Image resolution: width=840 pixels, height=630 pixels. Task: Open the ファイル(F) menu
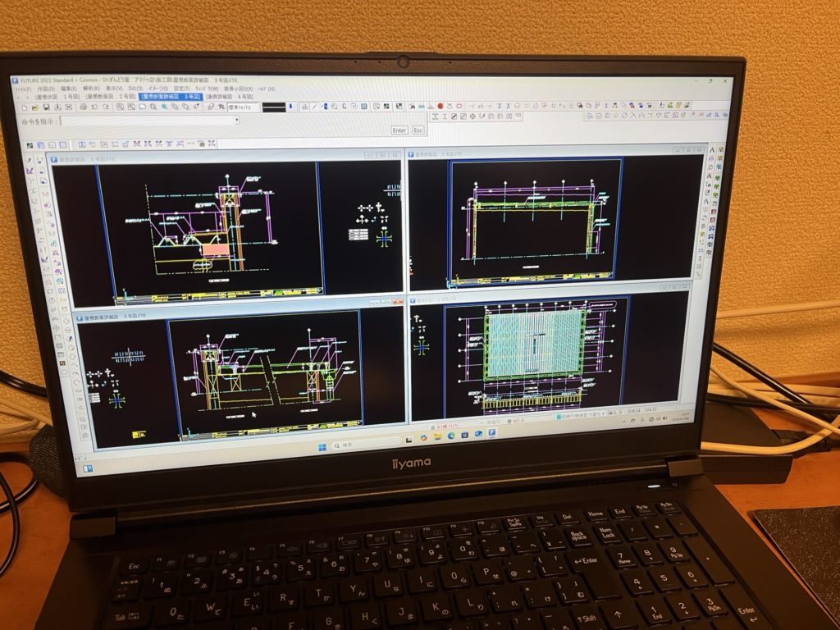point(24,89)
